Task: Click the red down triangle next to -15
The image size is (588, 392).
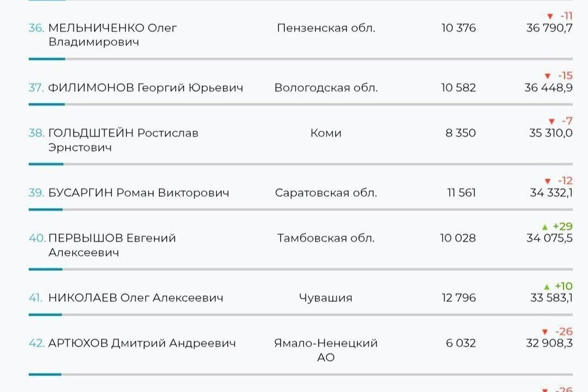Action: pyautogui.click(x=548, y=76)
